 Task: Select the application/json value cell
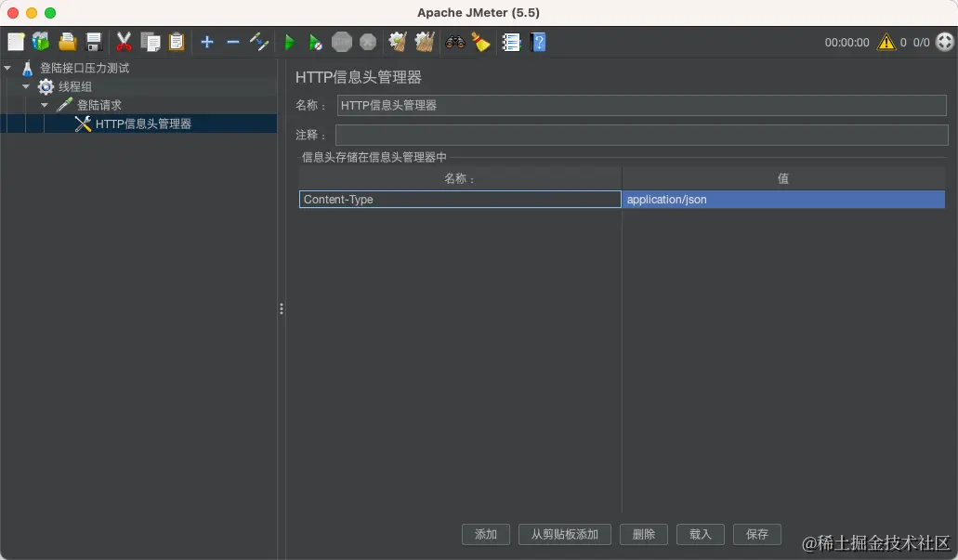(x=783, y=199)
